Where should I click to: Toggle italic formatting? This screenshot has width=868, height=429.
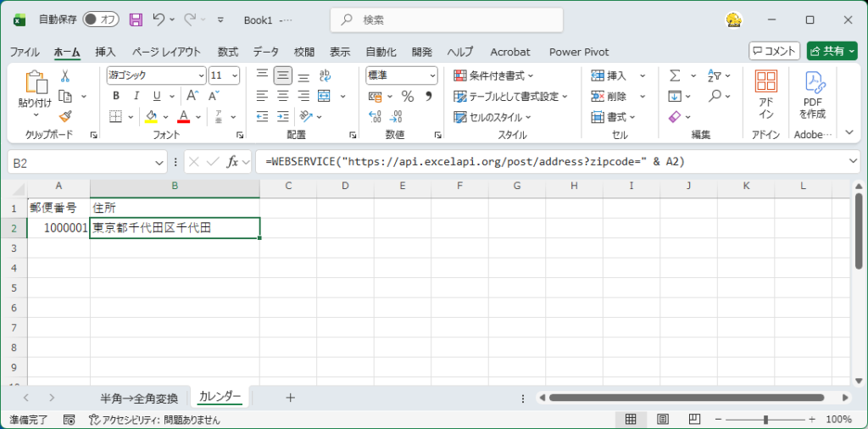(x=135, y=96)
